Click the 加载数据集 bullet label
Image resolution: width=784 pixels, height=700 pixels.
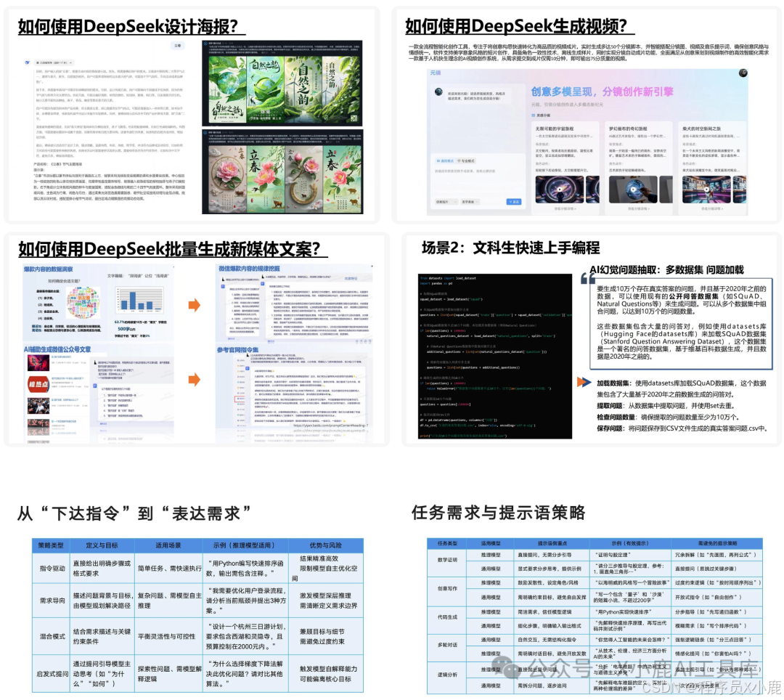613,383
